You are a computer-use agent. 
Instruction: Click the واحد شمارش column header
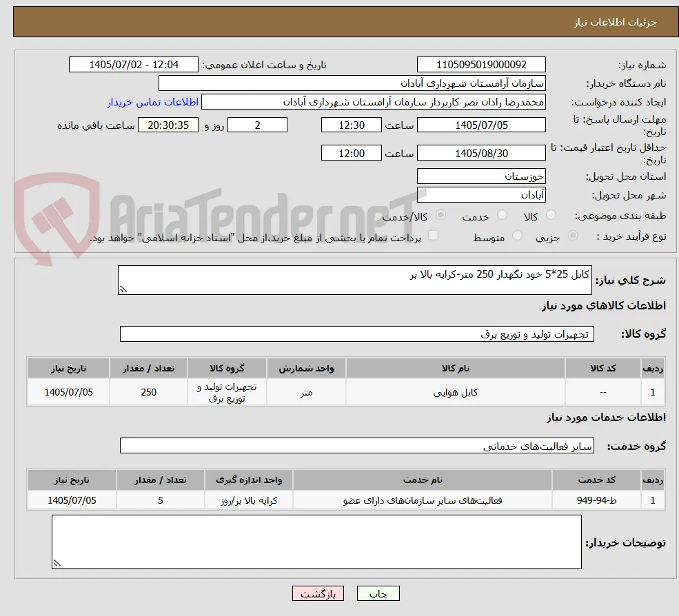point(306,369)
